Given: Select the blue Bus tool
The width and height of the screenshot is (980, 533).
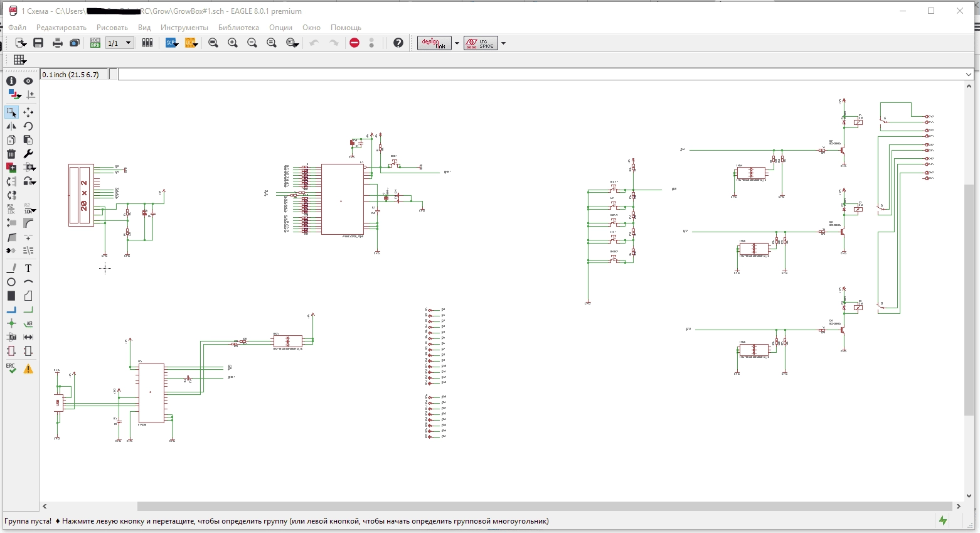Looking at the screenshot, I should pos(11,310).
